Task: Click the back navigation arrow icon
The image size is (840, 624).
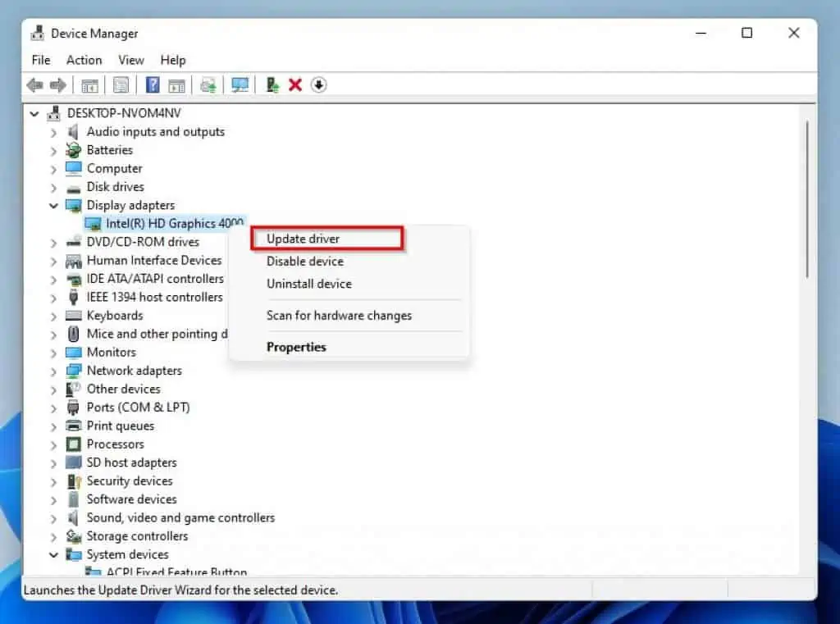Action: point(34,84)
